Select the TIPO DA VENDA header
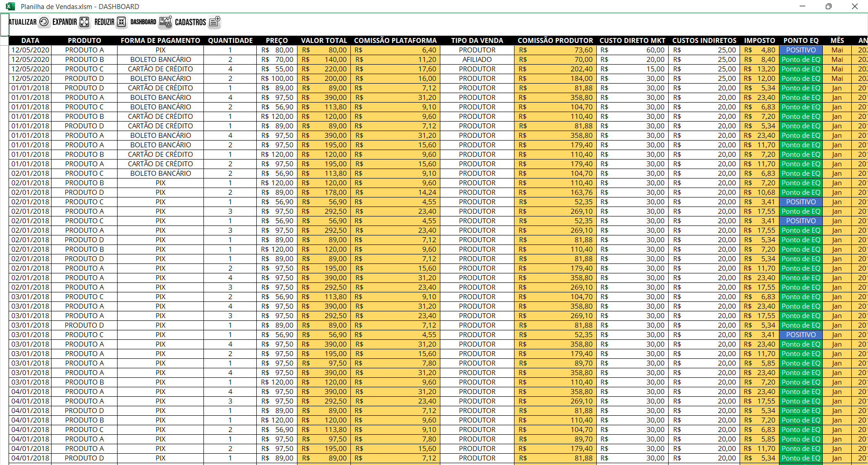This screenshot has height=465, width=868. [477, 41]
